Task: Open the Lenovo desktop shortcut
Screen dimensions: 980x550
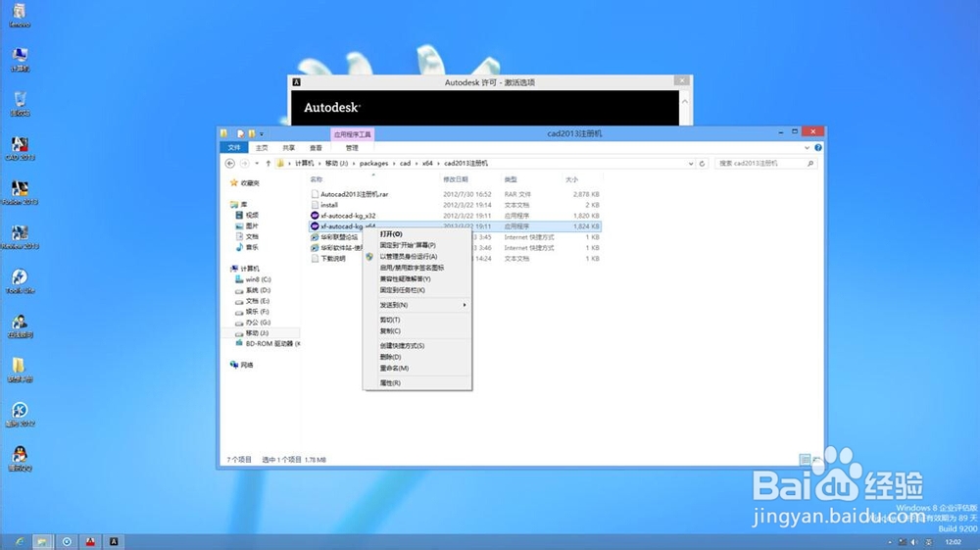Action: click(20, 15)
